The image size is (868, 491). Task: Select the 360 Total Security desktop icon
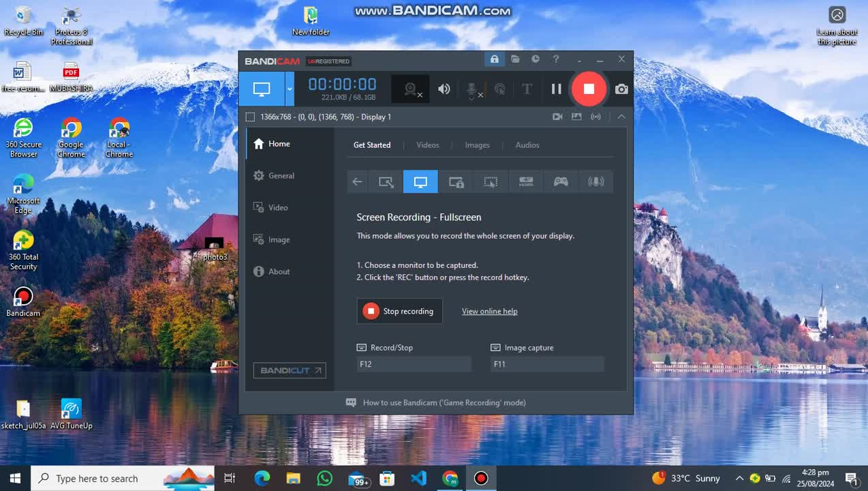tap(23, 250)
